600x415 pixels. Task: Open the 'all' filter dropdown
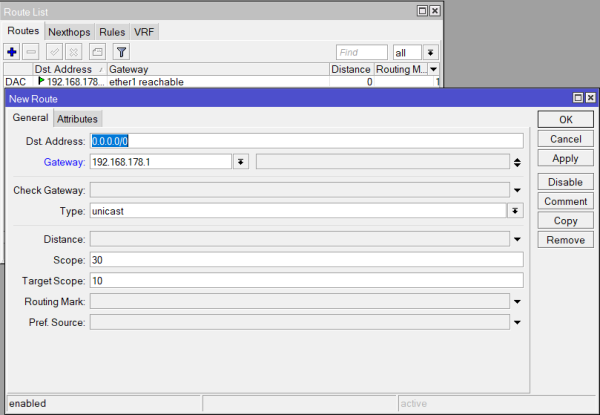tap(430, 51)
